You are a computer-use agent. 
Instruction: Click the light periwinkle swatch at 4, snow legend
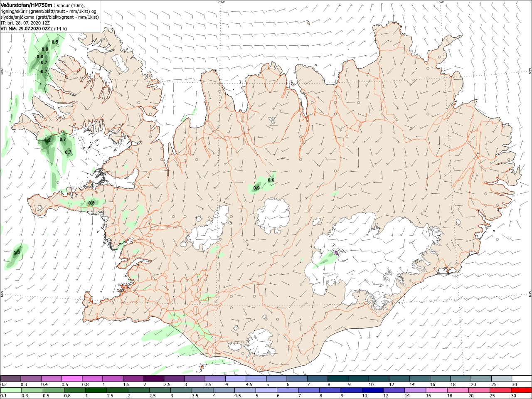(x=235, y=378)
